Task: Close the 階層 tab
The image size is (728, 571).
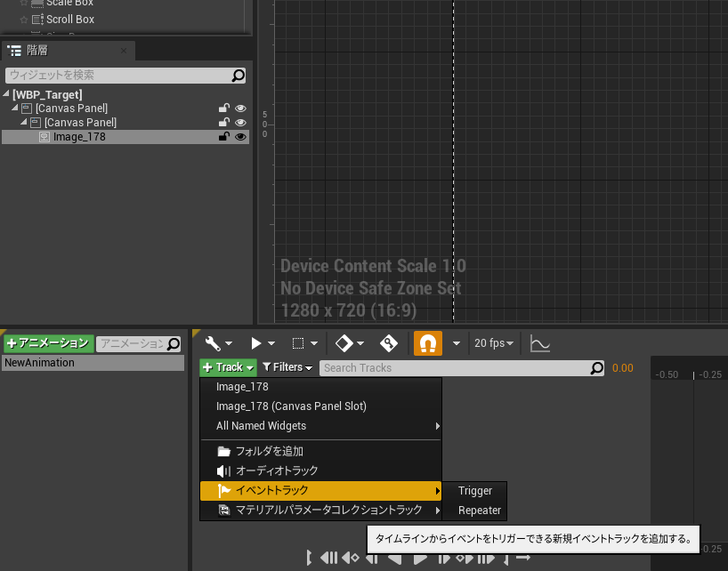Action: tap(124, 51)
